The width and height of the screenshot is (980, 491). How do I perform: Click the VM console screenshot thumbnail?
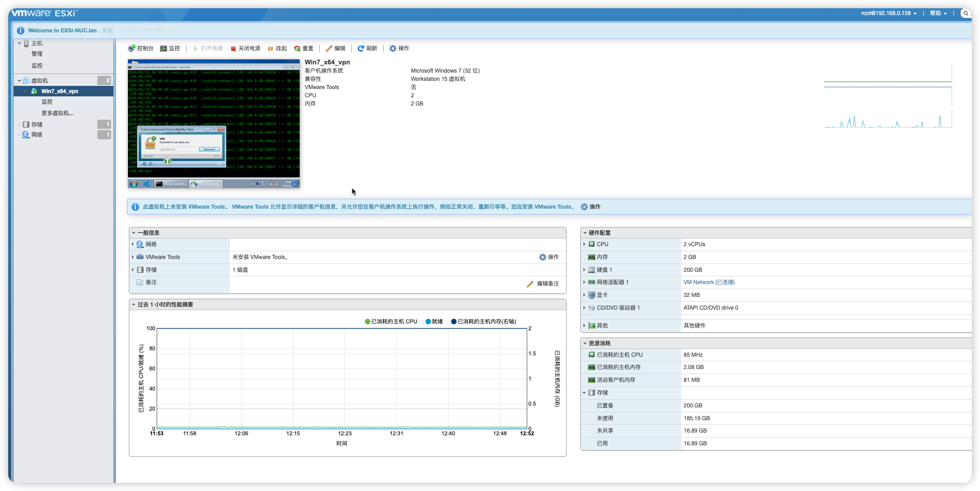tap(214, 124)
